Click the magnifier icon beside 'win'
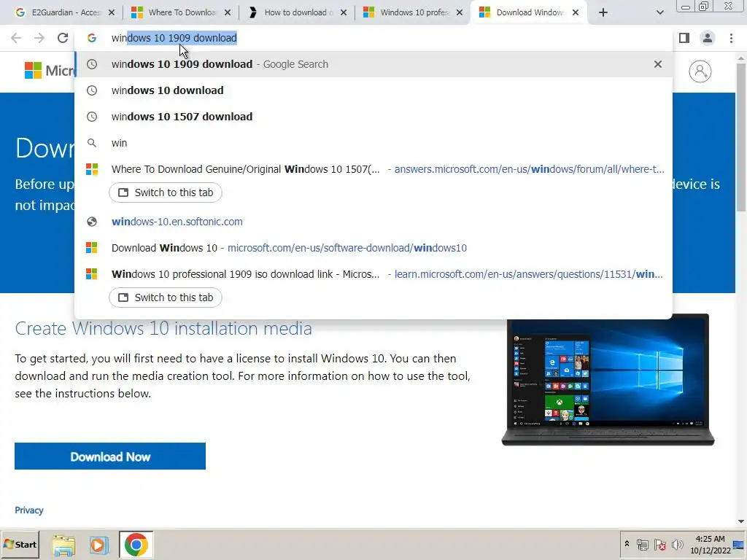 (92, 143)
